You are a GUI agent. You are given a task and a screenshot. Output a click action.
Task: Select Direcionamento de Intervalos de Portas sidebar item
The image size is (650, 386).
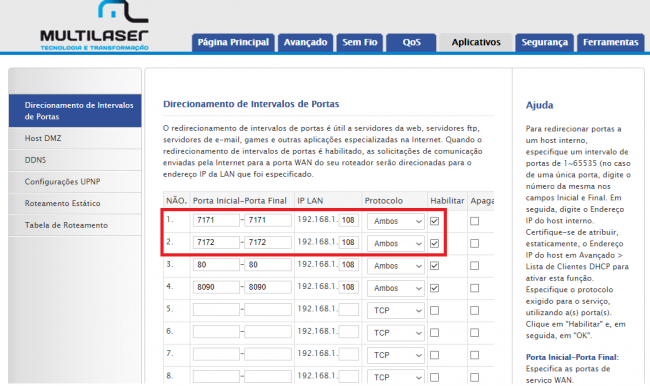click(75, 111)
